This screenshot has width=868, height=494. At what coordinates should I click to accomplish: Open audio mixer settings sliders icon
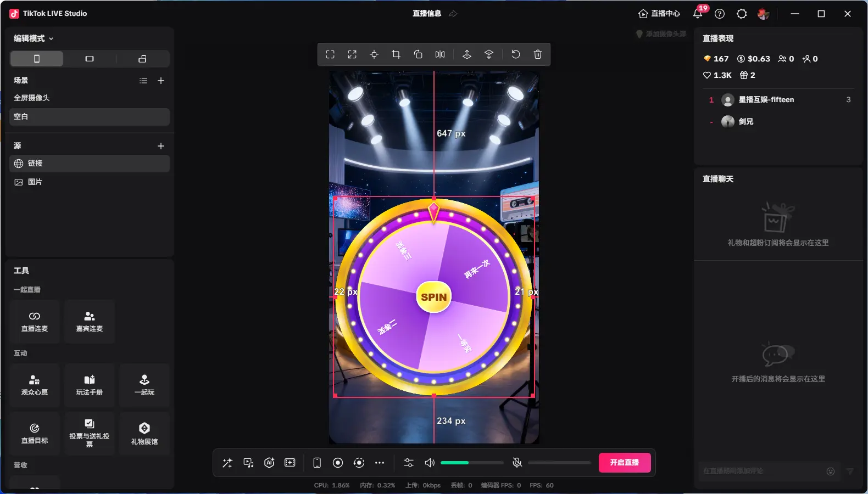409,463
